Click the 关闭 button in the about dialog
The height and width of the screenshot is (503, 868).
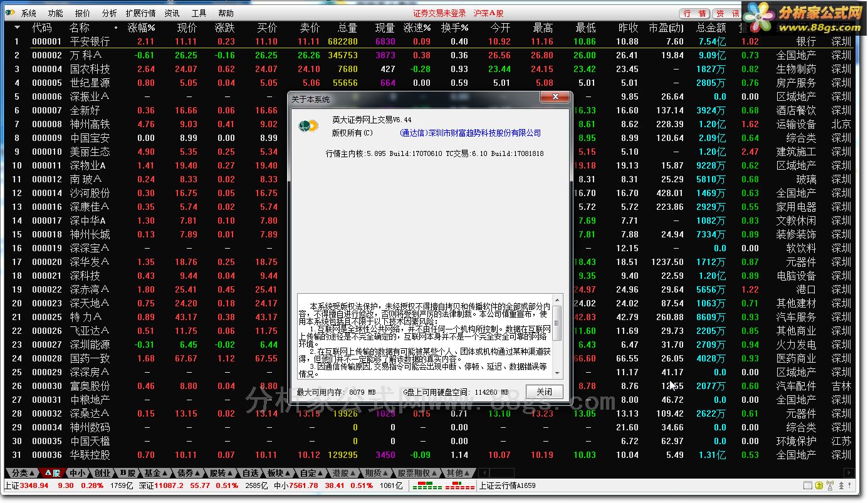pyautogui.click(x=544, y=392)
